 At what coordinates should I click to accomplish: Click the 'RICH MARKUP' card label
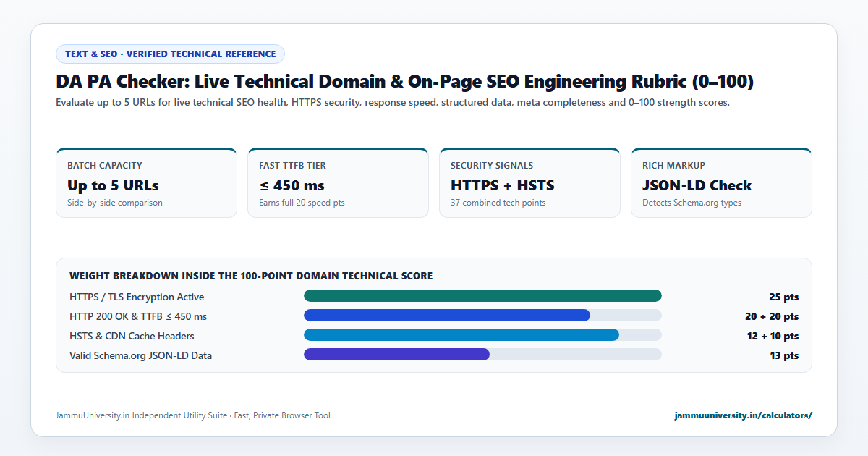673,166
